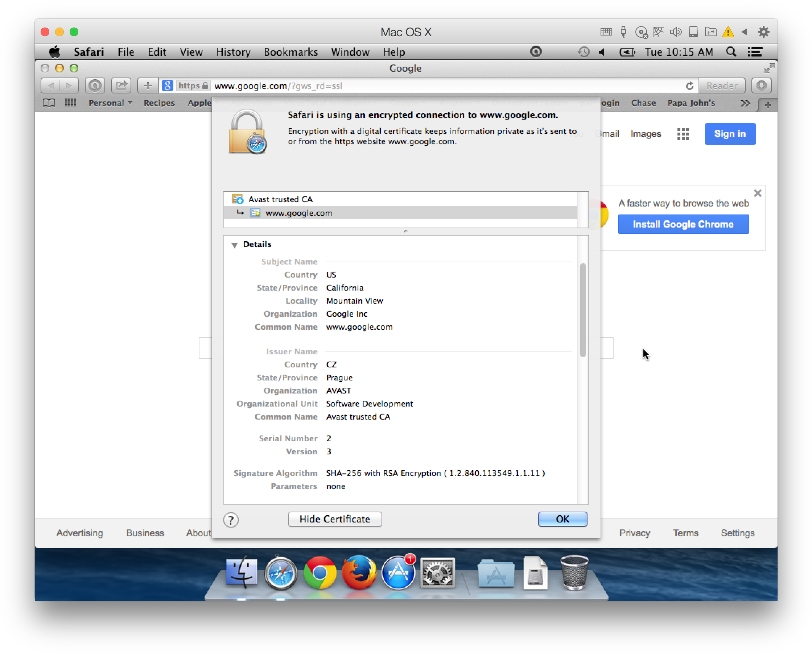
Task: Show hidden bookmarks via the double-chevron
Action: [745, 103]
